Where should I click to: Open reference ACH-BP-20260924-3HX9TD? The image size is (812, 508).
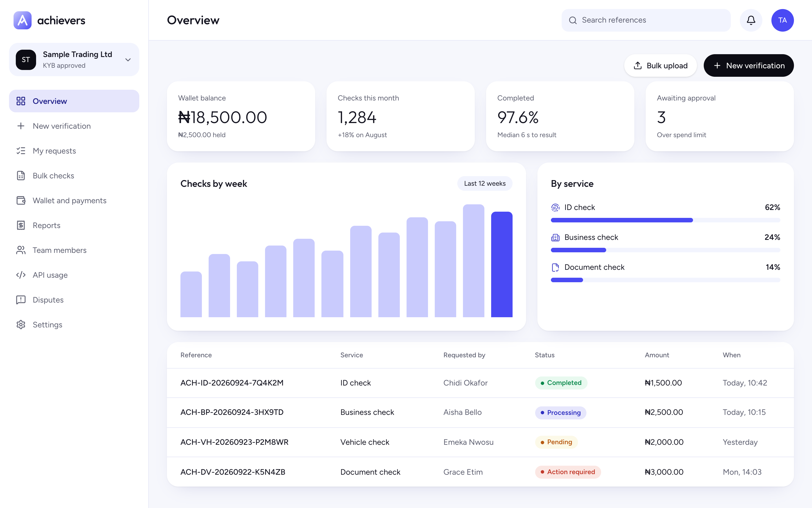coord(232,412)
